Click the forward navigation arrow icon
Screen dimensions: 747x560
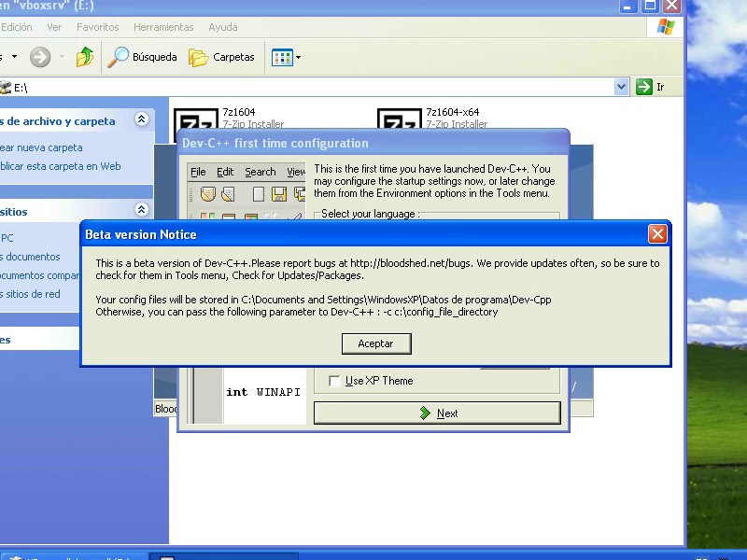pos(40,57)
